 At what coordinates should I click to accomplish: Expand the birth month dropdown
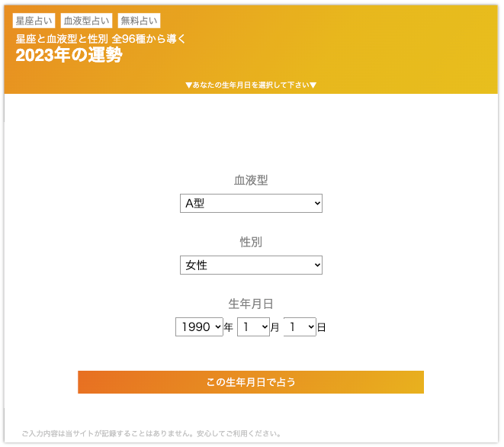[253, 327]
